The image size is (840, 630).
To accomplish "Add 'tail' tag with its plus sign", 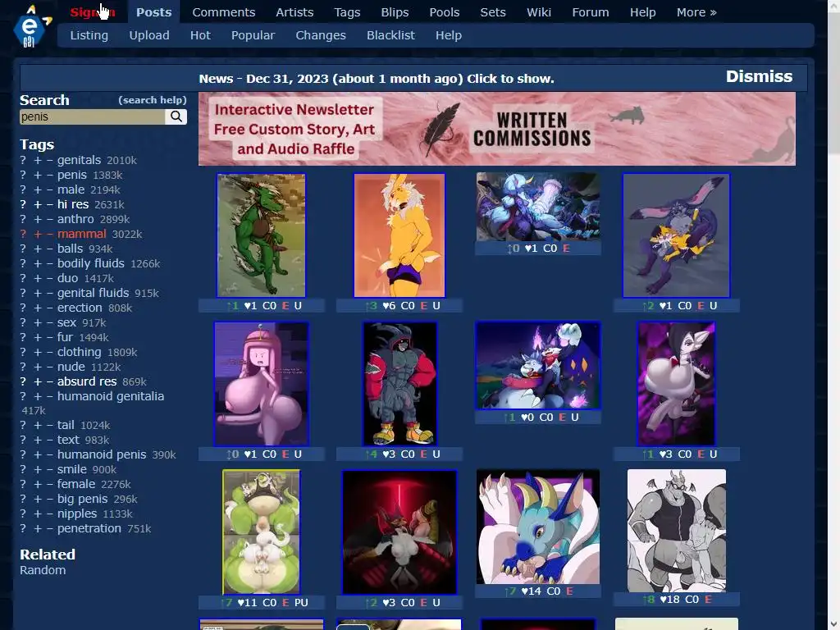I will (38, 425).
